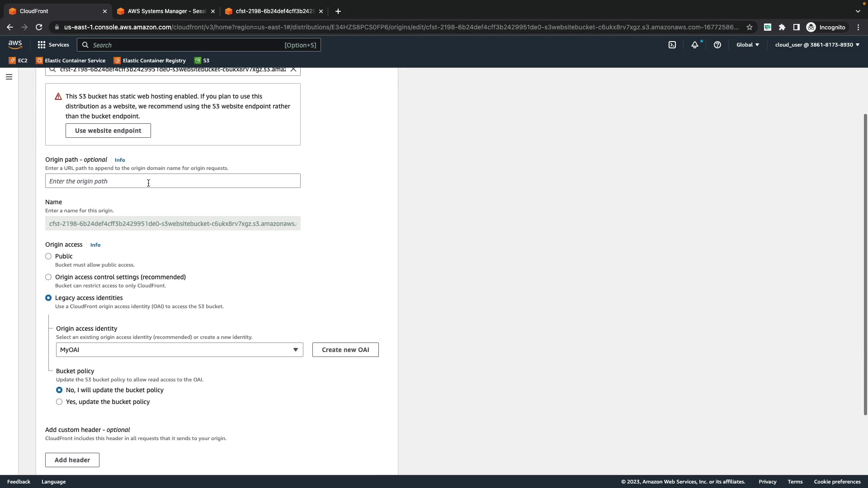Clear the origin domain field with X
Image resolution: width=868 pixels, height=488 pixels.
click(x=293, y=69)
